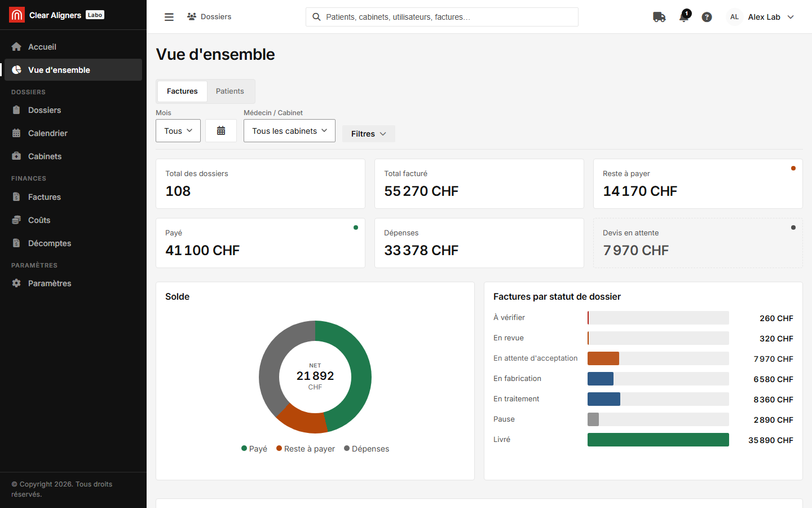Screen dimensions: 812x508
Task: Click the Paramètres gear icon
Action: tap(16, 283)
